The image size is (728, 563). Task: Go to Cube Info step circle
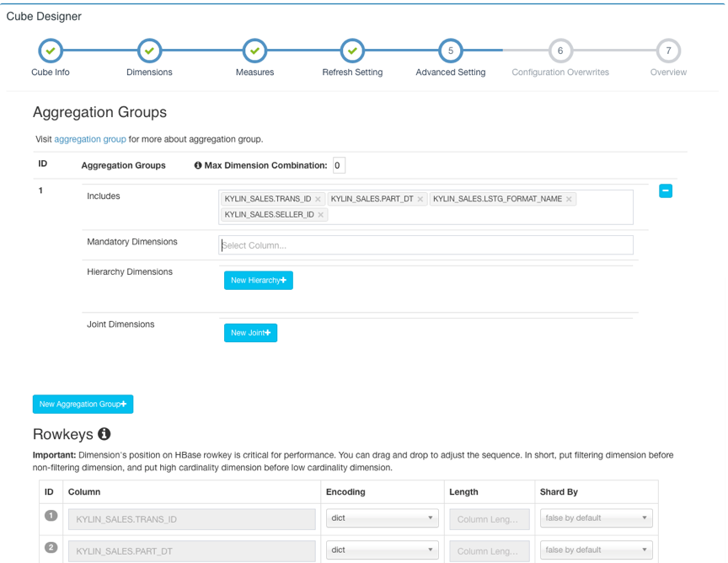pyautogui.click(x=51, y=51)
